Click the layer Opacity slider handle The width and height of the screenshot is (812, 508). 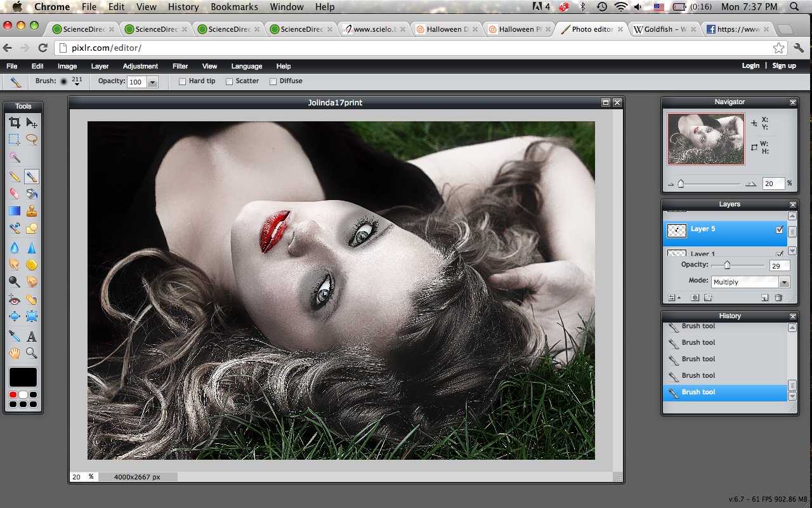click(x=727, y=265)
